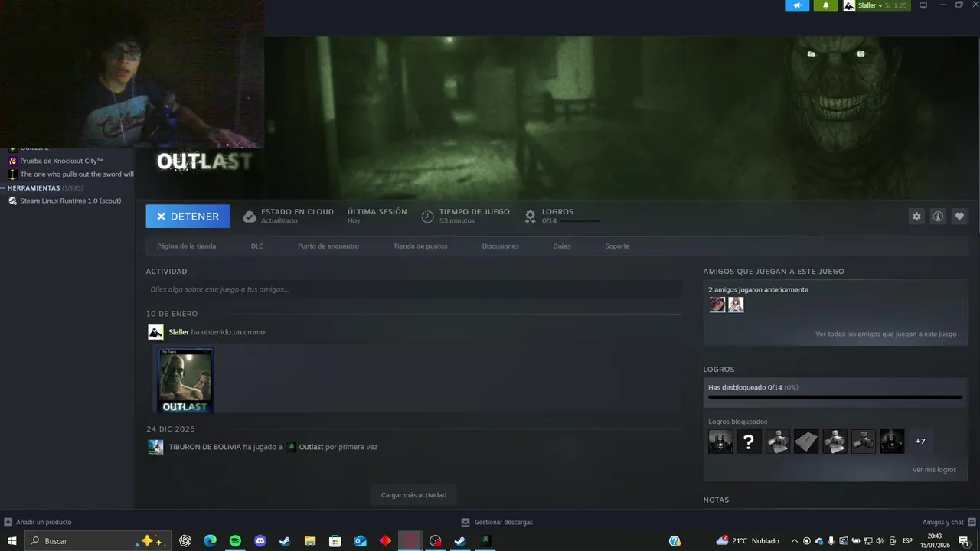Viewport: 980px width, 551px height.
Task: Open Microsoft Store from taskbar
Action: coord(335,541)
